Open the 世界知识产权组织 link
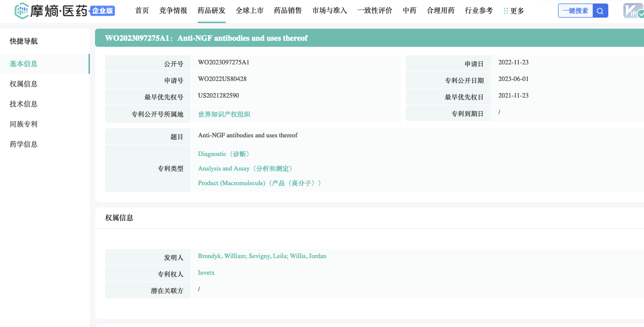This screenshot has height=327, width=644. point(224,114)
